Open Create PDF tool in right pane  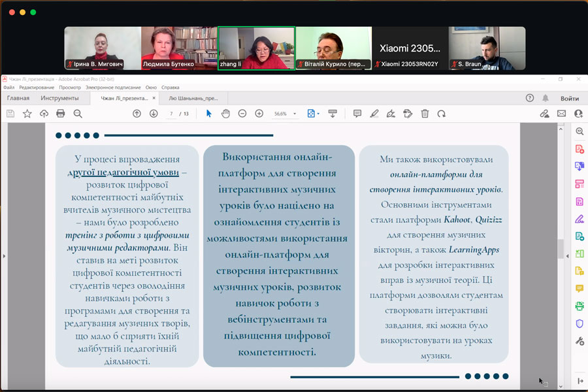coord(580,149)
